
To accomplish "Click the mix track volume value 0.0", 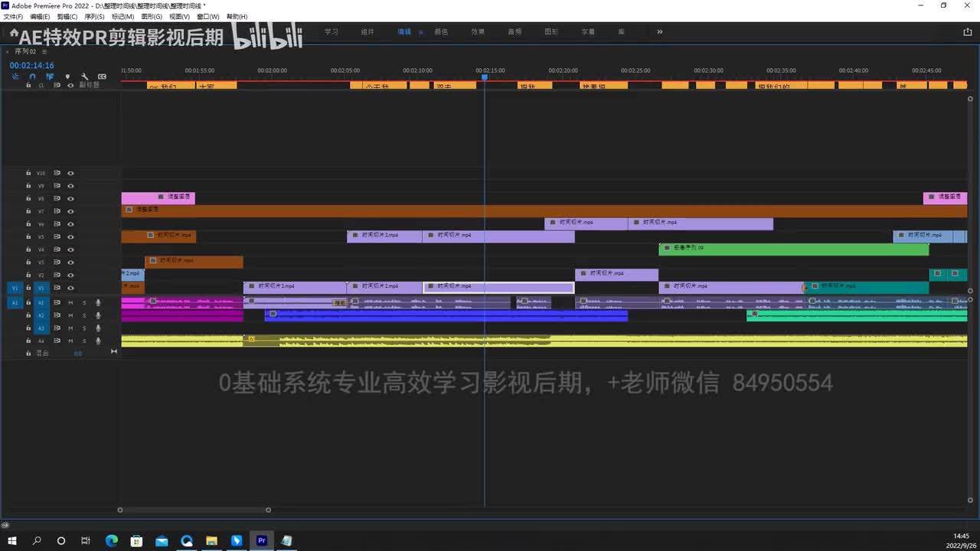I will (x=78, y=354).
